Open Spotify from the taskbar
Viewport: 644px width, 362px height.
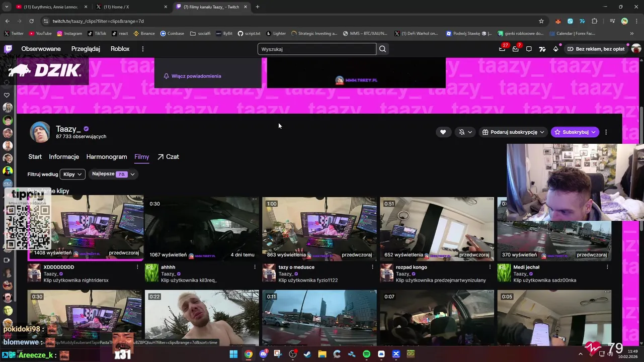(366, 354)
